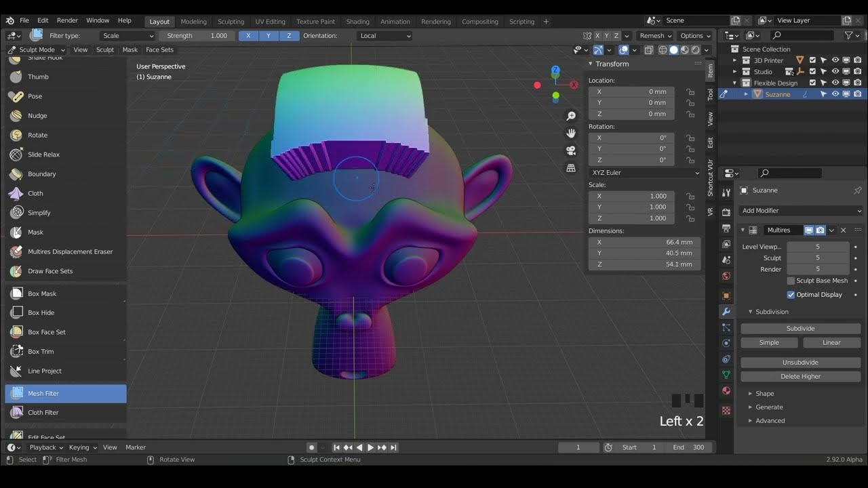This screenshot has height=488, width=868.
Task: Activate the Box Trim tool
Action: (66, 351)
